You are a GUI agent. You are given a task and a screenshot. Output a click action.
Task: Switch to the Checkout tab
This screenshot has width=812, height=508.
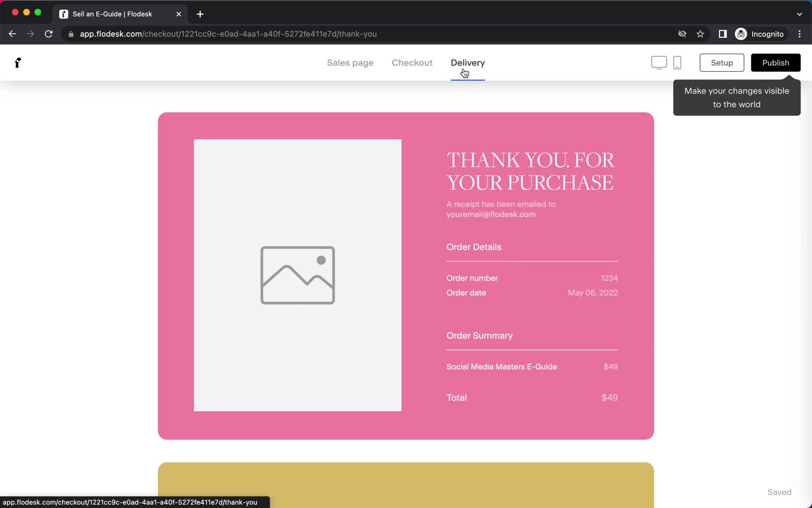coord(412,63)
